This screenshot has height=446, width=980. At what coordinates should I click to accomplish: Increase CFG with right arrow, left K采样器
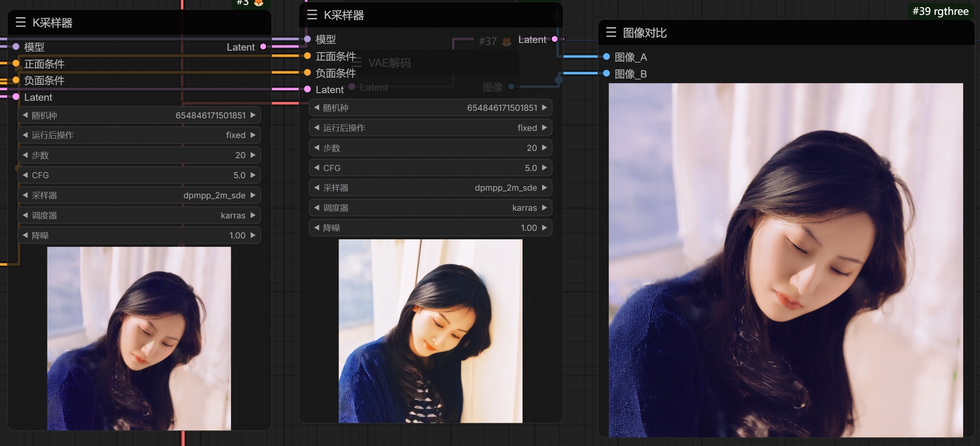pos(253,175)
